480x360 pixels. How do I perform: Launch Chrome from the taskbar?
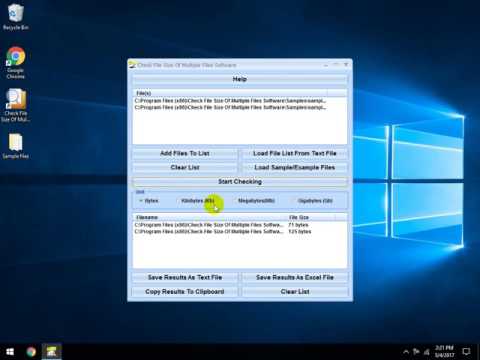[x=31, y=352]
